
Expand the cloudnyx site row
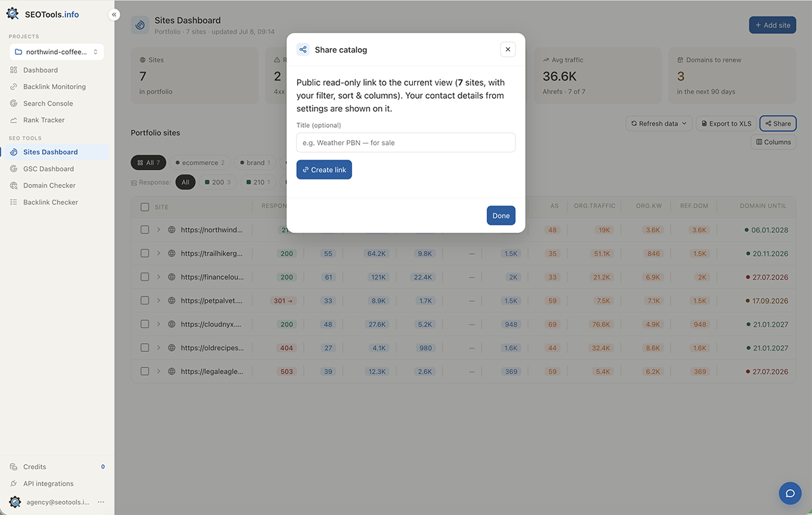pyautogui.click(x=158, y=324)
